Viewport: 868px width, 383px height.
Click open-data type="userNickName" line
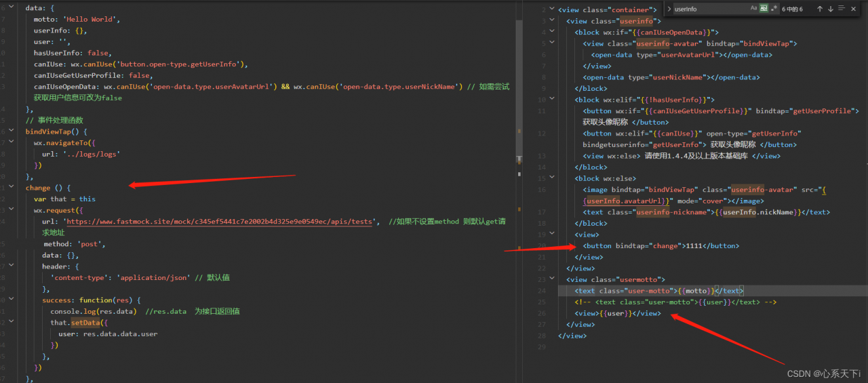pyautogui.click(x=671, y=77)
